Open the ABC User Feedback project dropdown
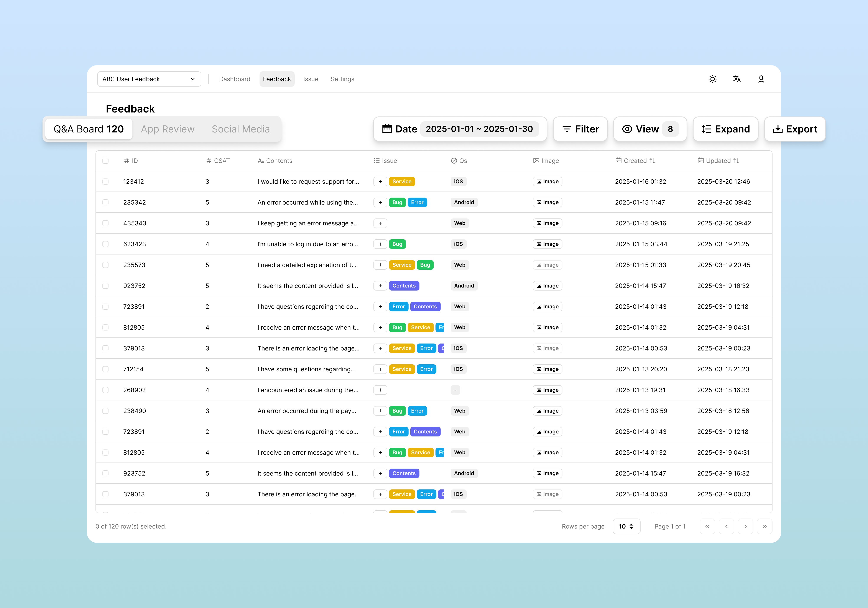The width and height of the screenshot is (868, 608). [149, 79]
